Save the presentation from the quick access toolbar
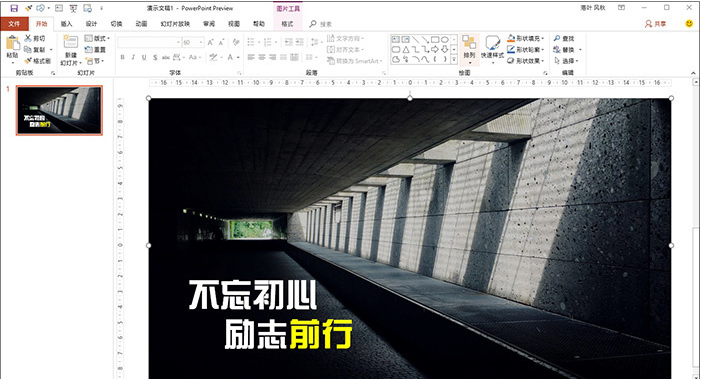701x379 pixels. click(14, 8)
